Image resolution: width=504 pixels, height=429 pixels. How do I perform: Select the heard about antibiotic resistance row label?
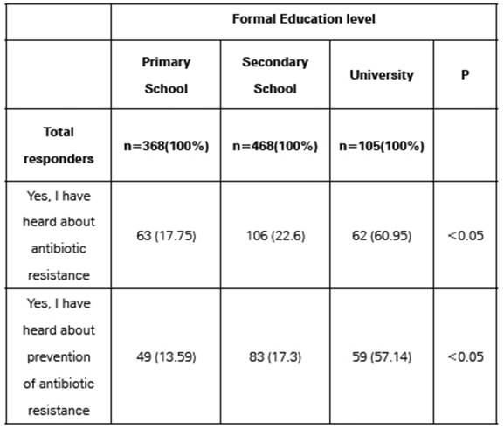point(59,235)
